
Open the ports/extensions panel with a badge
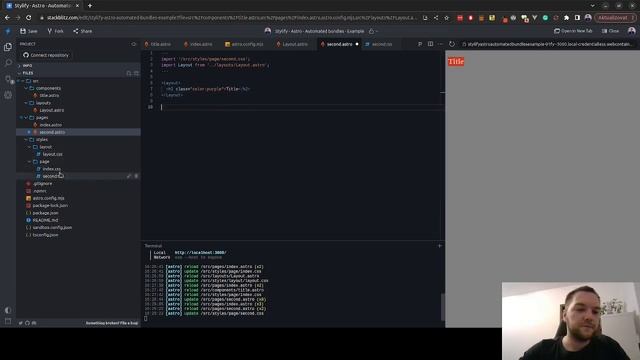coord(8,79)
